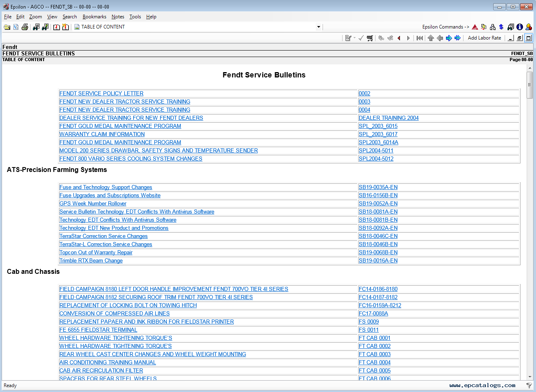The image size is (536, 392).
Task: Click the copy documents icon next to AGCO logo
Action: [484, 27]
